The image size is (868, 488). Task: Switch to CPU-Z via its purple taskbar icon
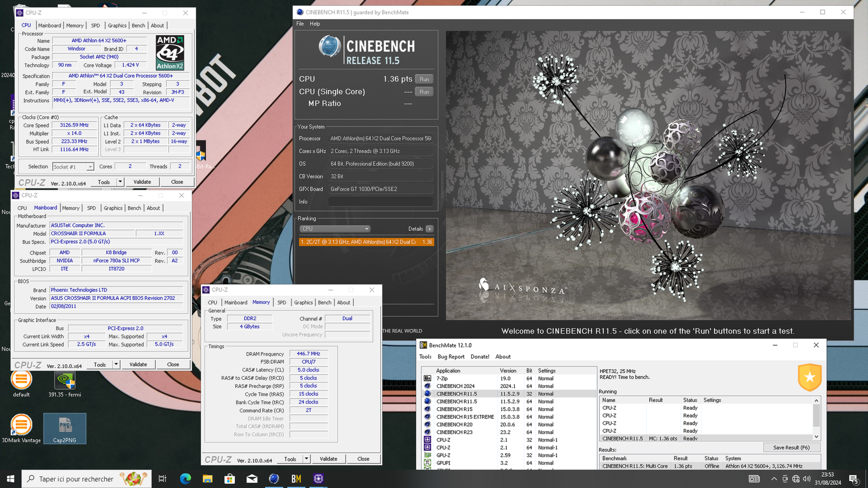coord(318,479)
